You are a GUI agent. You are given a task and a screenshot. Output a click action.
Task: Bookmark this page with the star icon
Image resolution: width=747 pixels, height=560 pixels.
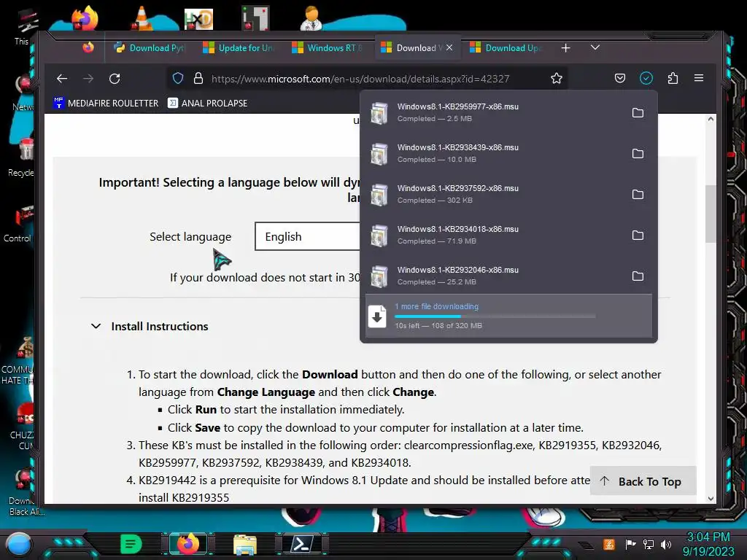coord(557,78)
